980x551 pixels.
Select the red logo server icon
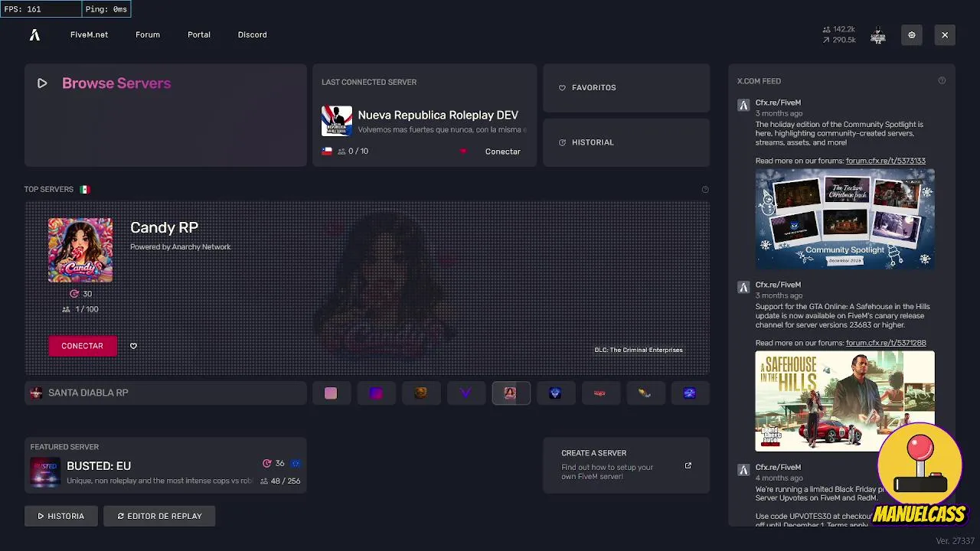(x=600, y=393)
